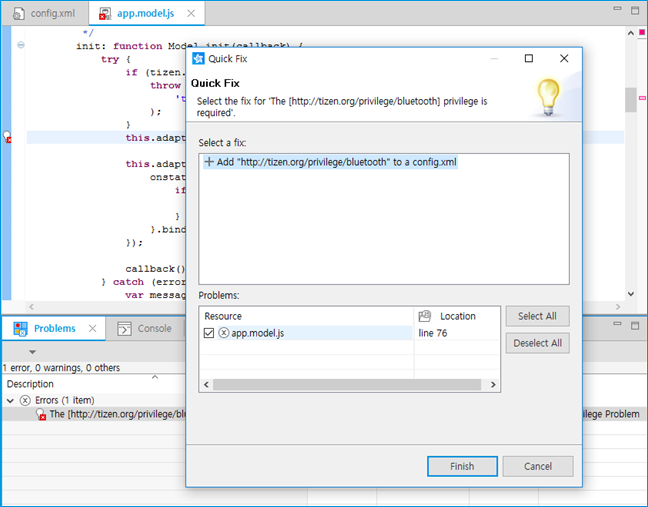This screenshot has height=507, width=648.
Task: Sort by the Description column header
Action: [30, 384]
